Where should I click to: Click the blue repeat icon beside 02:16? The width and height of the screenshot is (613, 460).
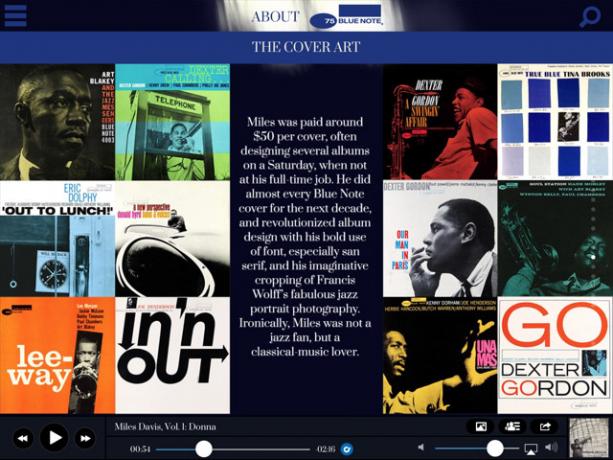tap(346, 449)
